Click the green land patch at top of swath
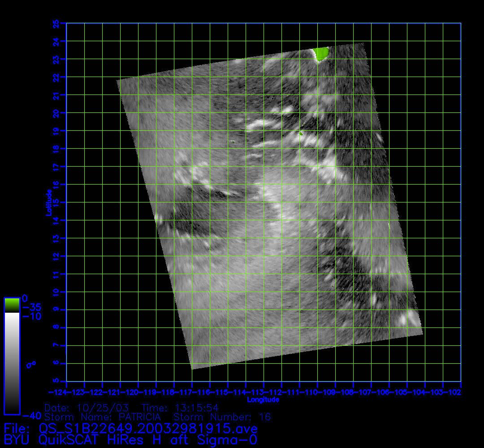484x448 pixels. [x=321, y=53]
